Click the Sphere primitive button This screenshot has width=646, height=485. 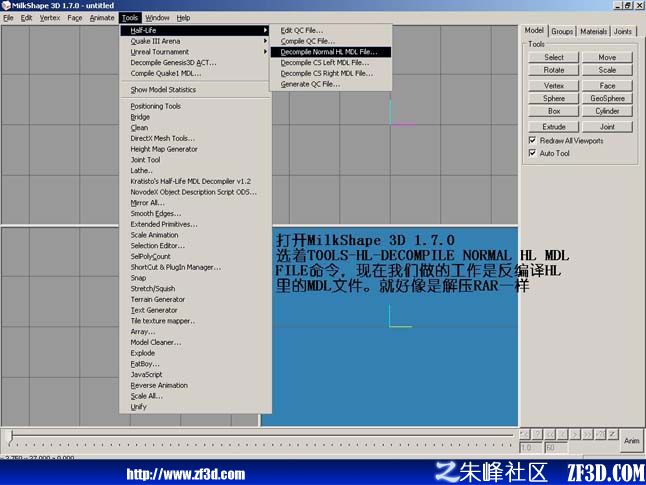click(554, 98)
